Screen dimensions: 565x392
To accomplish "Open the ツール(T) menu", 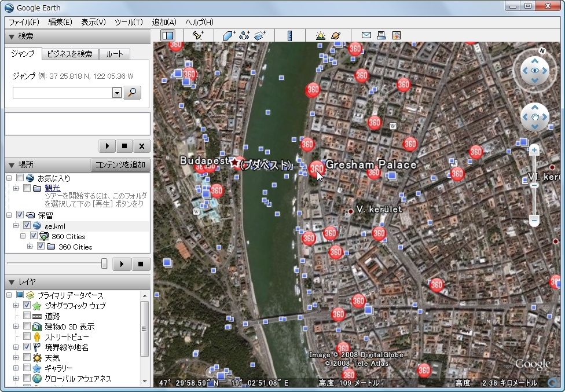I will pyautogui.click(x=129, y=23).
